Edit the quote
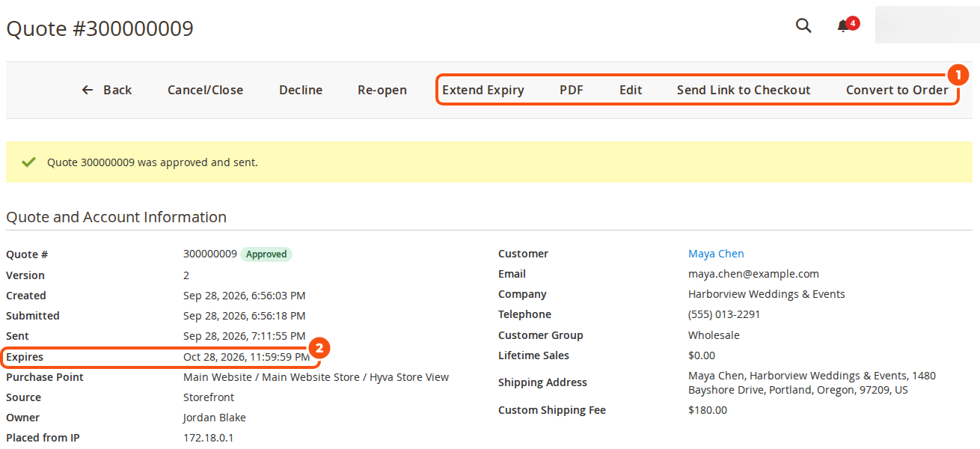The width and height of the screenshot is (980, 449). [631, 90]
